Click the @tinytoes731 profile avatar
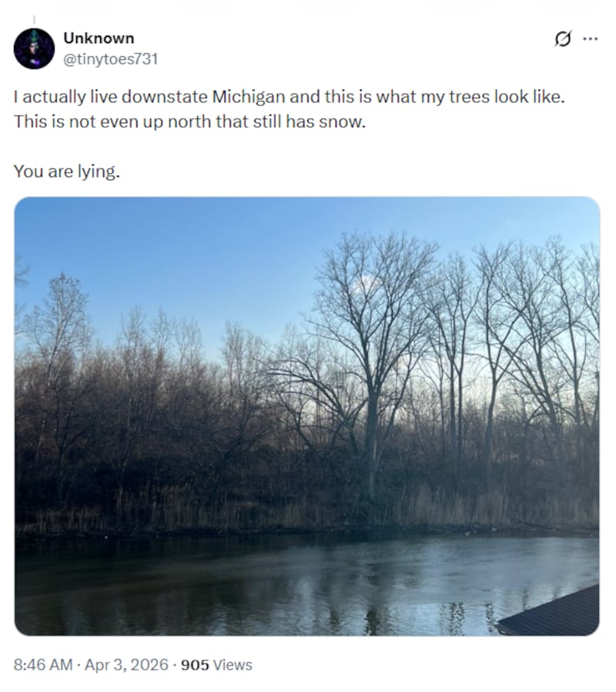 34,49
